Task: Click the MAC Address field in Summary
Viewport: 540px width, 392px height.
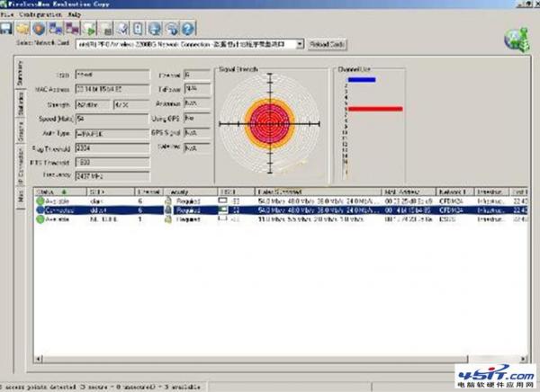Action: point(112,89)
